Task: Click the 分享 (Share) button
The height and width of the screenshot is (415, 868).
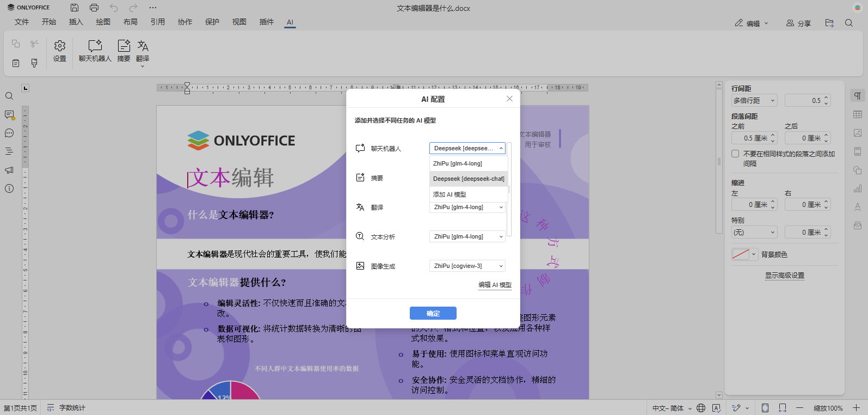Action: click(798, 23)
